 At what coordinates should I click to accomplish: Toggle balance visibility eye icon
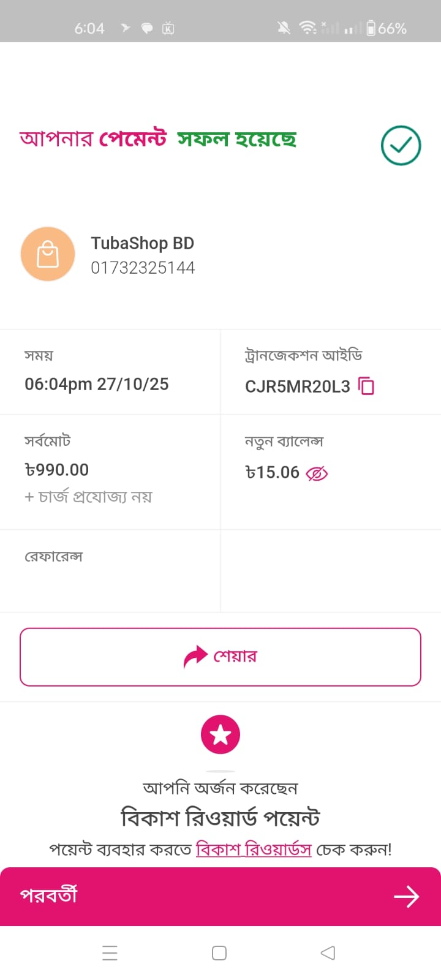317,473
